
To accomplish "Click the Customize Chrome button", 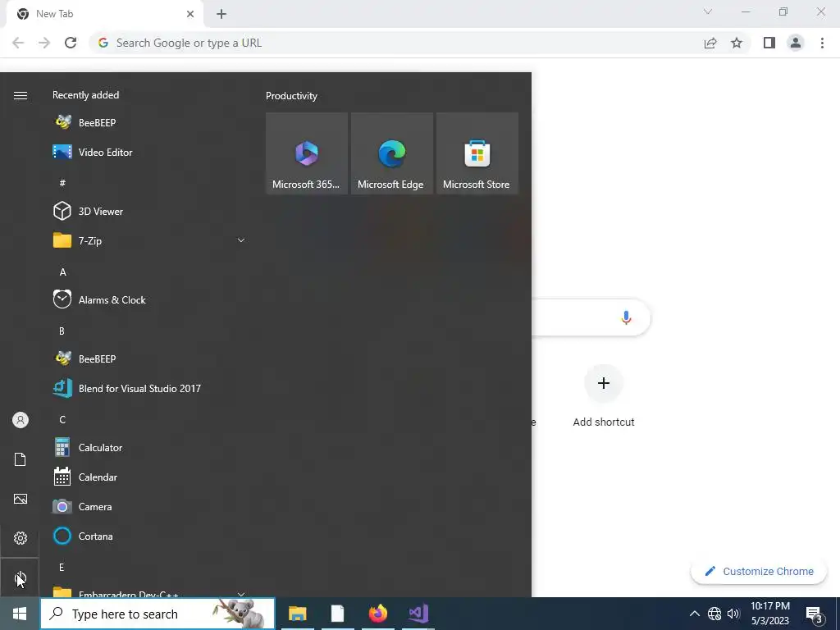I will point(759,571).
